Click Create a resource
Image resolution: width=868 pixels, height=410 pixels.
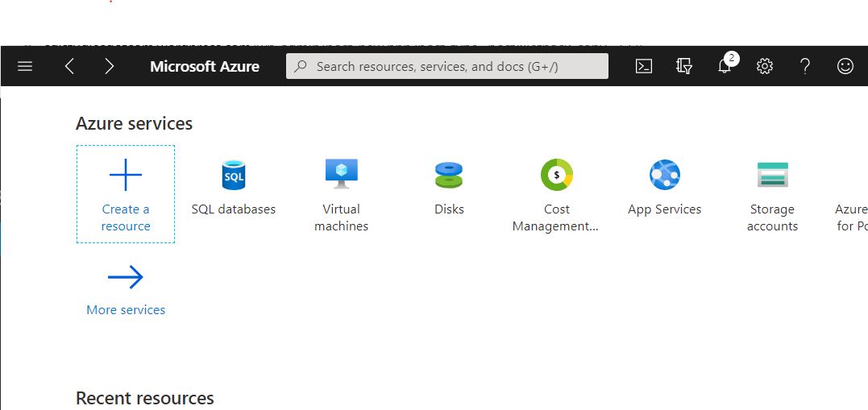126,194
